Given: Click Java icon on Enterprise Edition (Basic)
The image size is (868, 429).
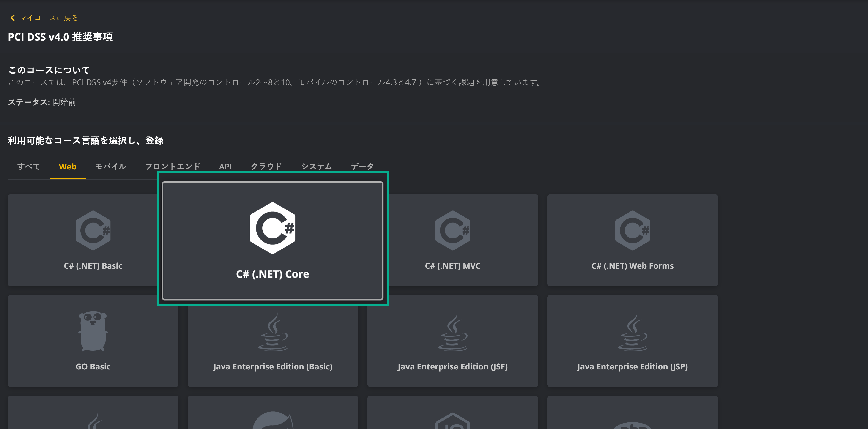Looking at the screenshot, I should coord(273,332).
